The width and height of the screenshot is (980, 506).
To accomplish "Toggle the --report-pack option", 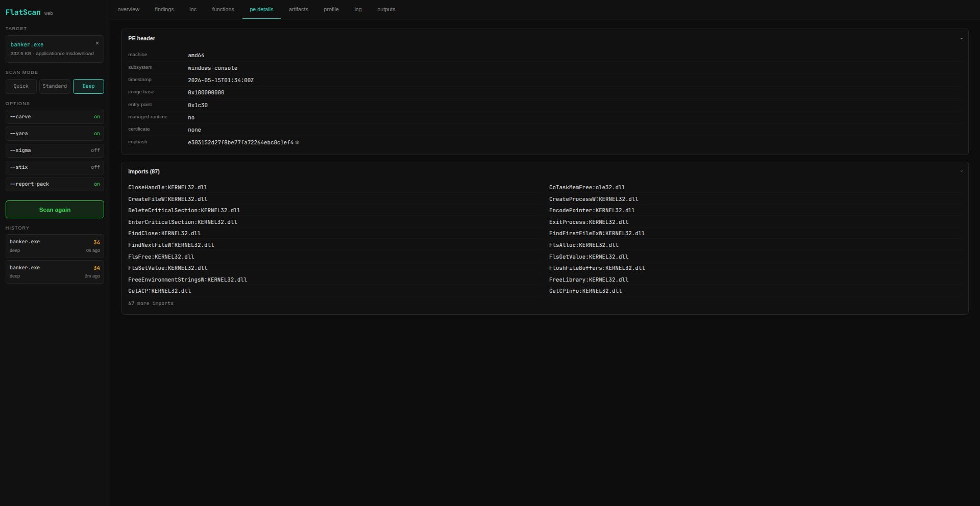I will pyautogui.click(x=55, y=184).
